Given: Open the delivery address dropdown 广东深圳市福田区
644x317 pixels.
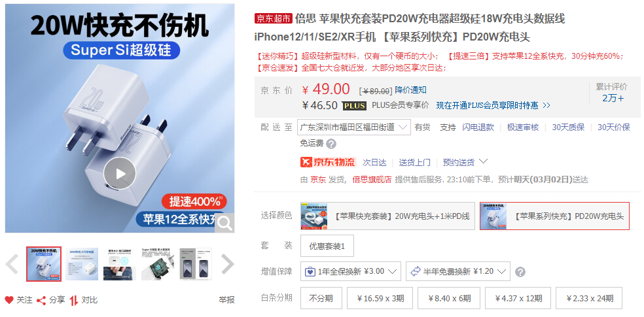Looking at the screenshot, I should (x=354, y=127).
